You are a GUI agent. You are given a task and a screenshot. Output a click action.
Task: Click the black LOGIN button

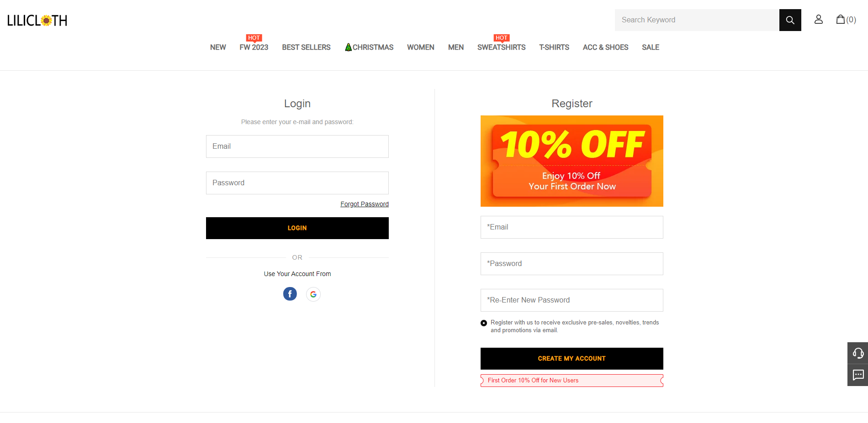[297, 228]
